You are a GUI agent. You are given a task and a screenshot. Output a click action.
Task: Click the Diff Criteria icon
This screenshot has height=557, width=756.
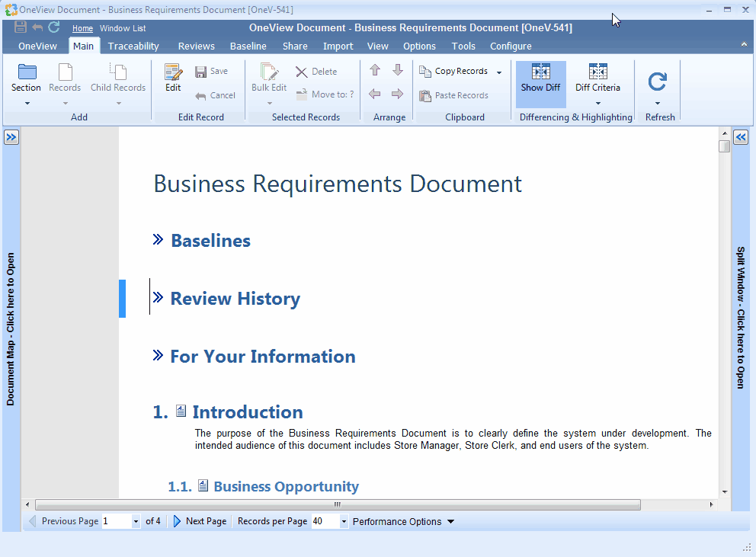597,72
